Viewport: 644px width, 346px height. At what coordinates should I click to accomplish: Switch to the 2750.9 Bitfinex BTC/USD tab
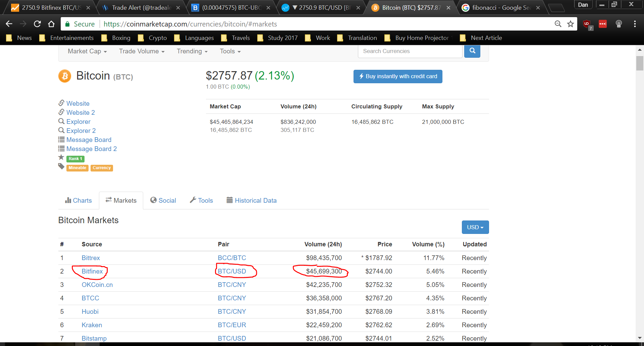click(48, 8)
